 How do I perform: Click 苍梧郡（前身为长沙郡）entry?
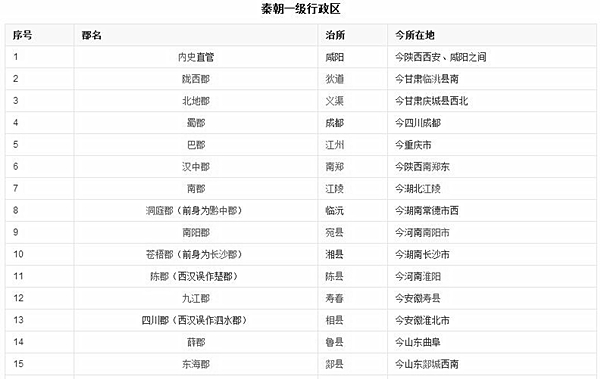(x=196, y=254)
